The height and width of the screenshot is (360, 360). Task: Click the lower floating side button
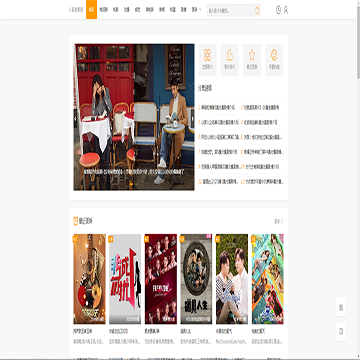pyautogui.click(x=341, y=331)
